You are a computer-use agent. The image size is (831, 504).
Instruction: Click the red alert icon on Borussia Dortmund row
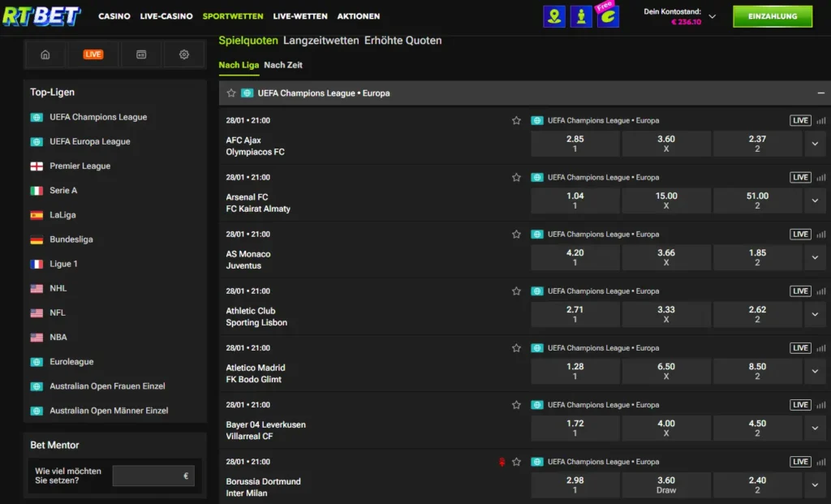pyautogui.click(x=502, y=462)
